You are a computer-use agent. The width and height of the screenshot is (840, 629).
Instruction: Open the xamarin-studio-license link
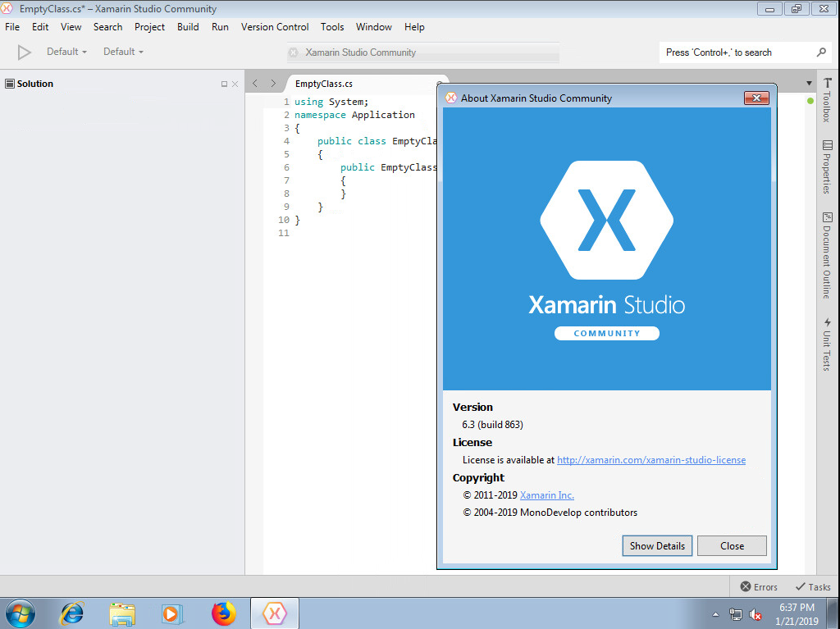click(x=651, y=460)
